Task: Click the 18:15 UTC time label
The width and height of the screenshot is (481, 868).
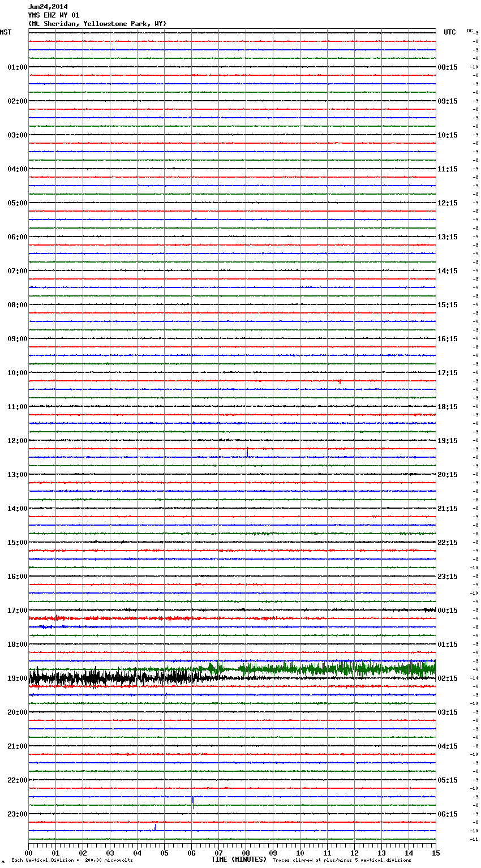Action: tap(448, 407)
